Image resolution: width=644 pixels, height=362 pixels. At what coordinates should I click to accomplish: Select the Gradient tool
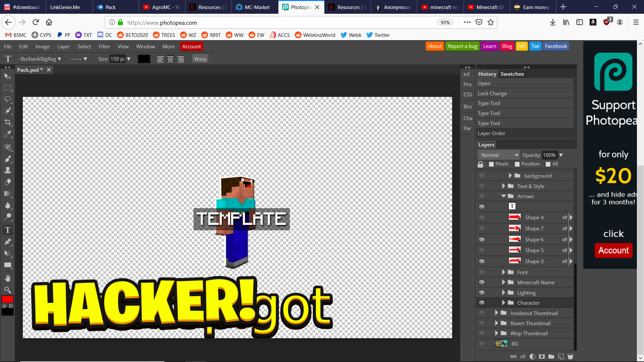click(8, 194)
